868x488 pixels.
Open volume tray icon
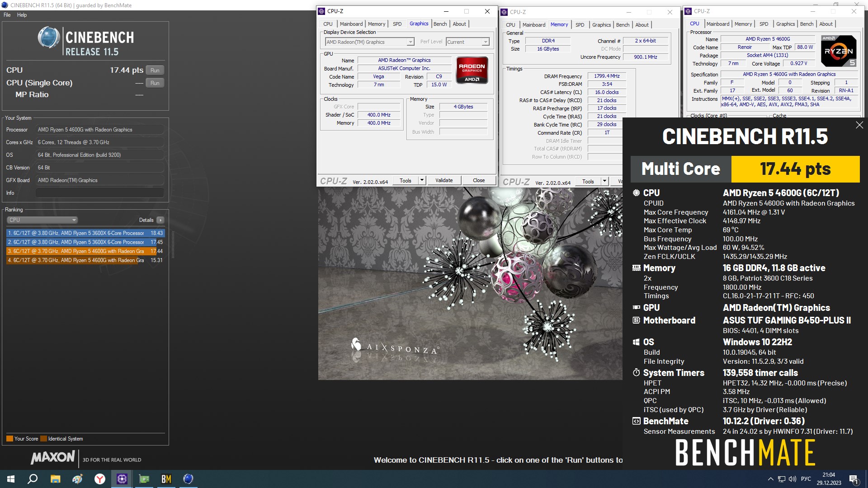tap(792, 479)
